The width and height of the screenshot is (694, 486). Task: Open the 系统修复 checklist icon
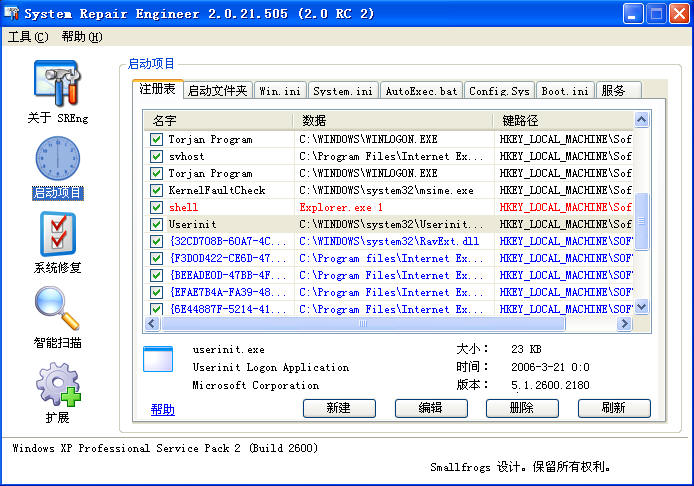pyautogui.click(x=58, y=234)
